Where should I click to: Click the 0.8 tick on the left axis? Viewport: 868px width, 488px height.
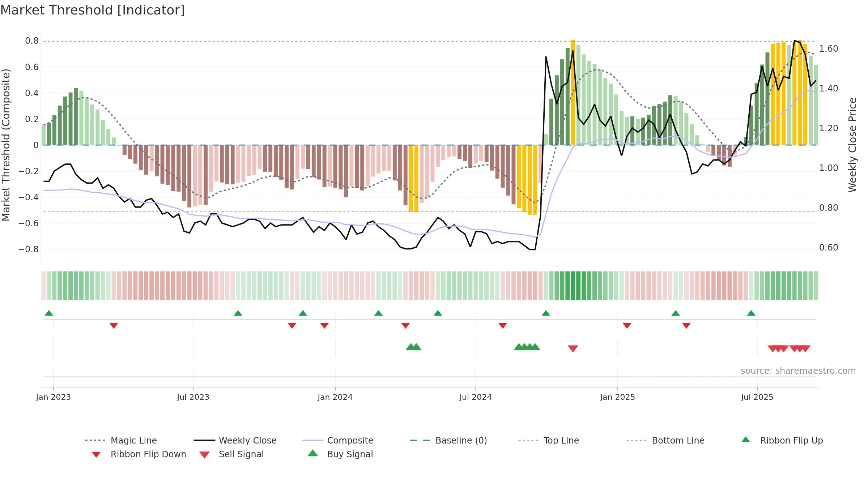coord(32,41)
